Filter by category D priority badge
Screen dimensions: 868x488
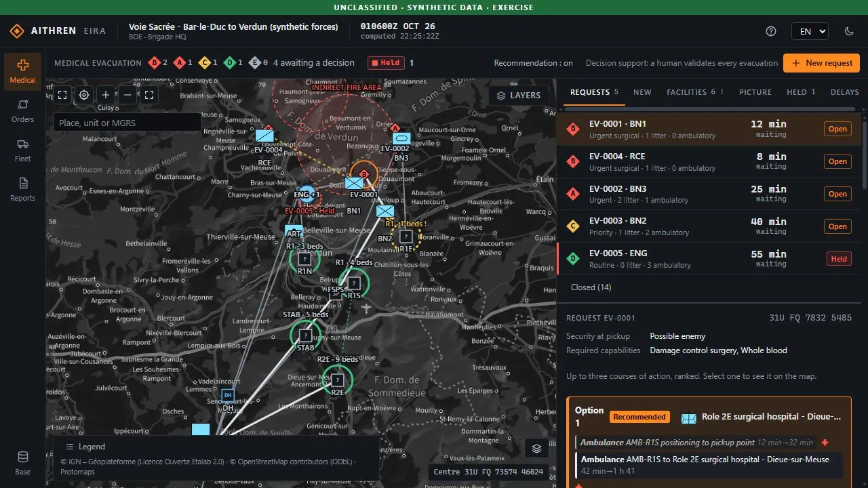[234, 63]
